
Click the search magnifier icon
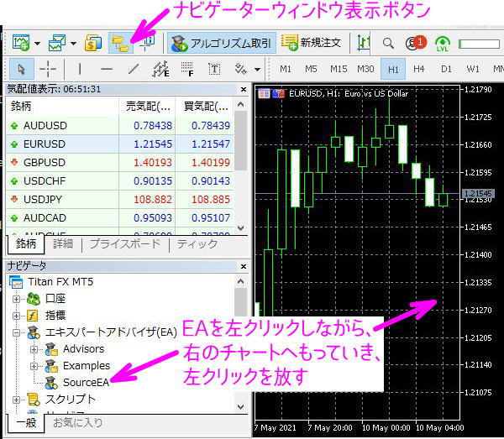coord(388,43)
